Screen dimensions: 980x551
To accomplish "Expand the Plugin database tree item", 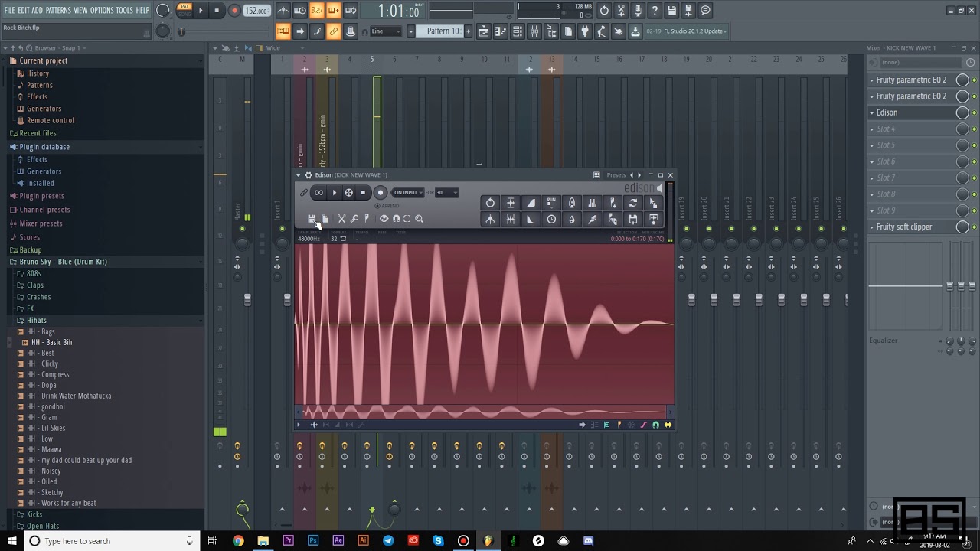I will click(44, 147).
